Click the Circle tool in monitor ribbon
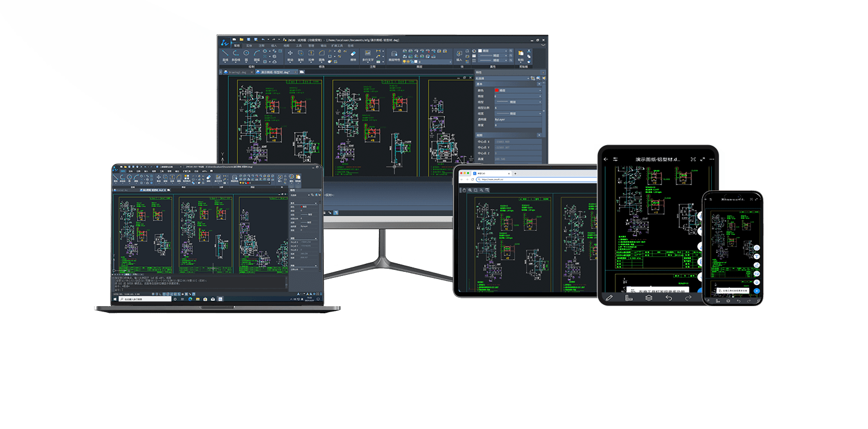This screenshot has width=868, height=429. click(x=246, y=54)
